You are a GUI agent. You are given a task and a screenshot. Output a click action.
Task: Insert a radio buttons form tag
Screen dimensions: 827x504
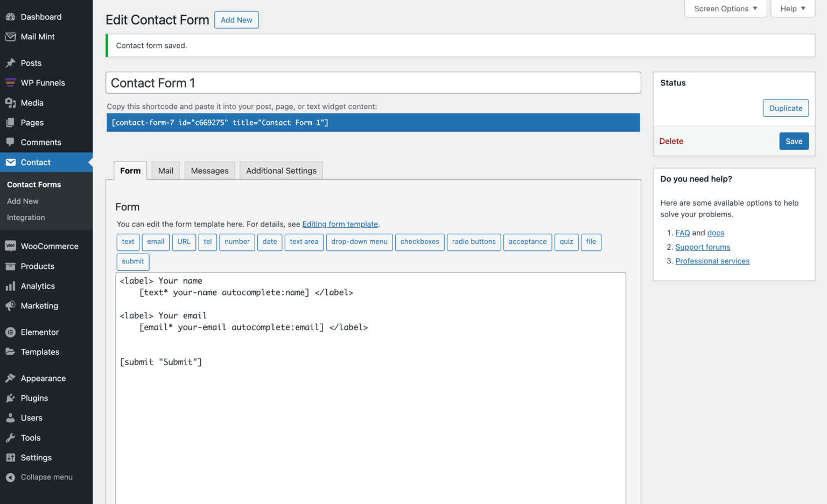coord(474,242)
